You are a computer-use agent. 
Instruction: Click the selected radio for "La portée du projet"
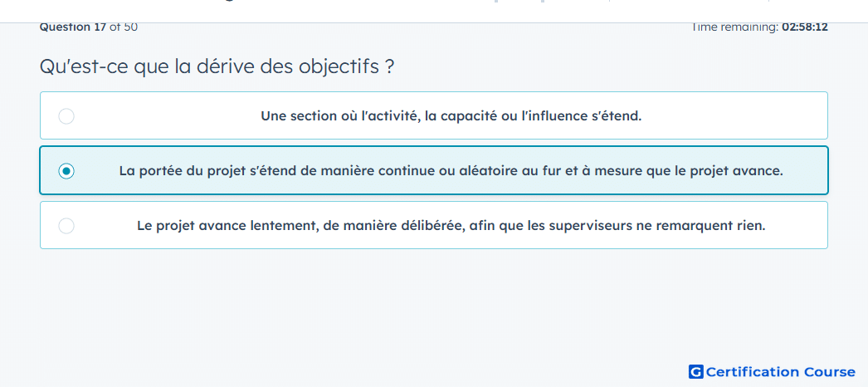coord(66,171)
